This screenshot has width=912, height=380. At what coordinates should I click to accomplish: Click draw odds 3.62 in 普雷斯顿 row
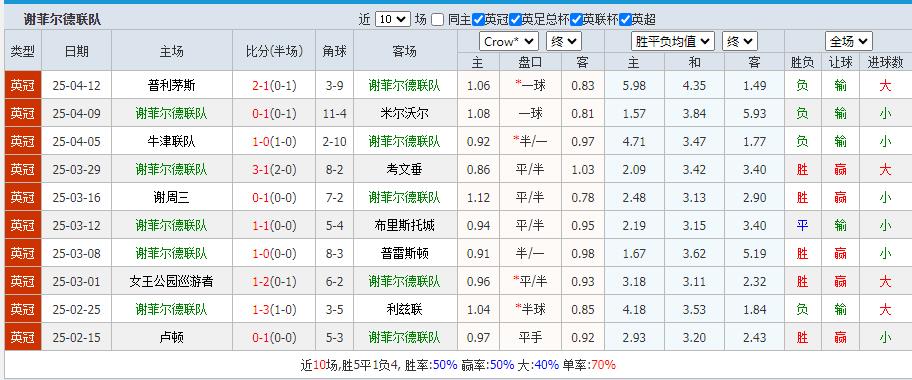[x=694, y=253]
